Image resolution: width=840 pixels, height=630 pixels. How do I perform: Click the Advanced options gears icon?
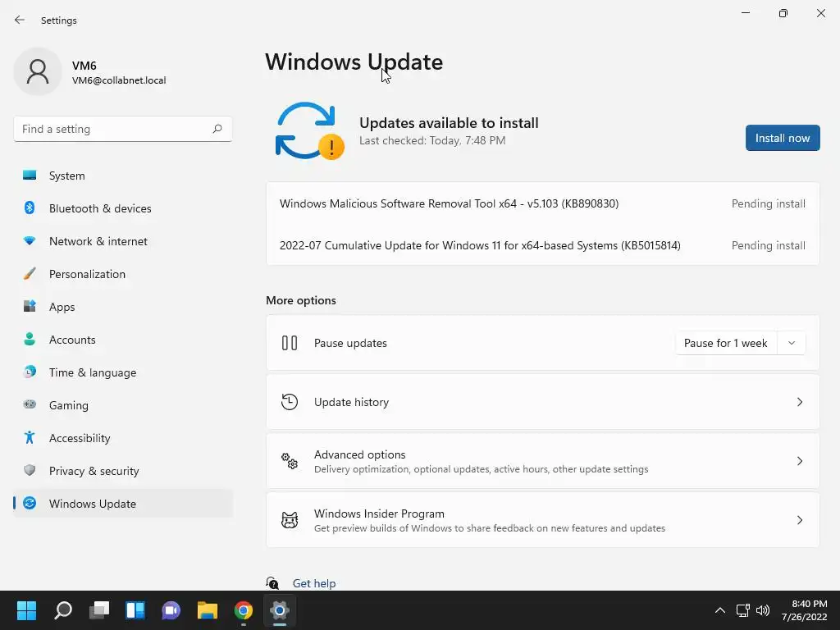click(290, 461)
